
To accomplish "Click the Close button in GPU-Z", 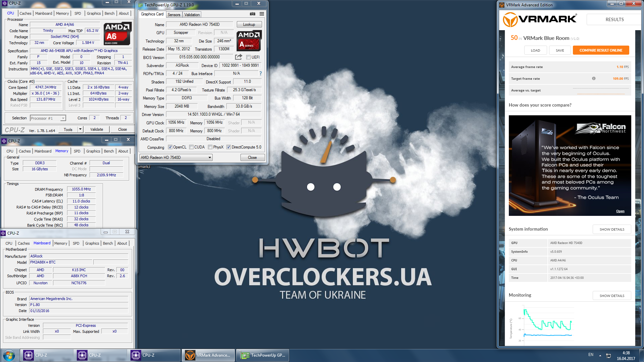I will coord(252,158).
